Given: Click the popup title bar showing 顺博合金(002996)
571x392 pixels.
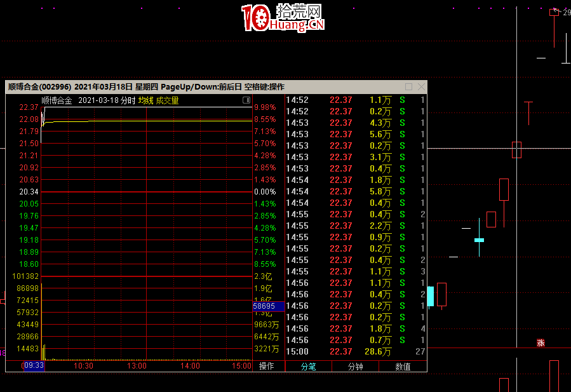Looking at the screenshot, I should tap(146, 87).
